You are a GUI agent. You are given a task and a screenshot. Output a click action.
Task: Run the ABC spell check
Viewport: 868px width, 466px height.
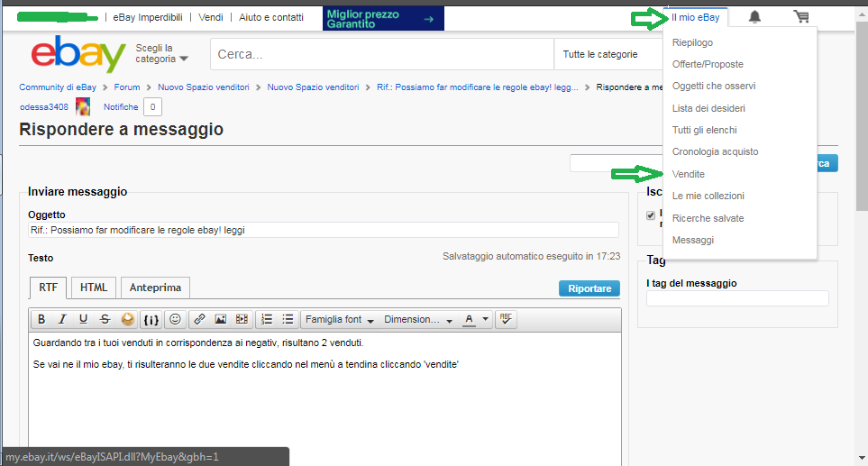click(x=506, y=319)
